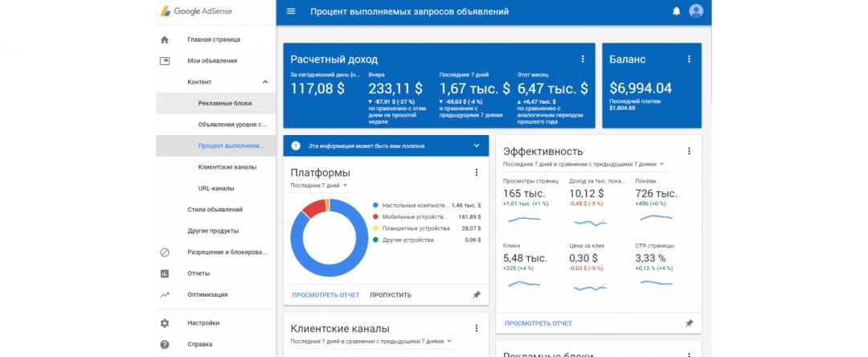Click balance amount $6,994.04
868x357 pixels.
(641, 88)
